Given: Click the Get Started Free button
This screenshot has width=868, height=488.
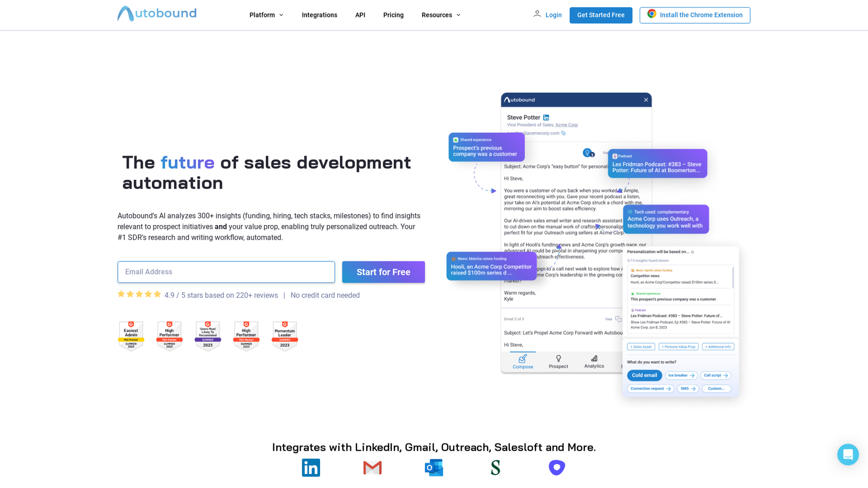Looking at the screenshot, I should [601, 15].
